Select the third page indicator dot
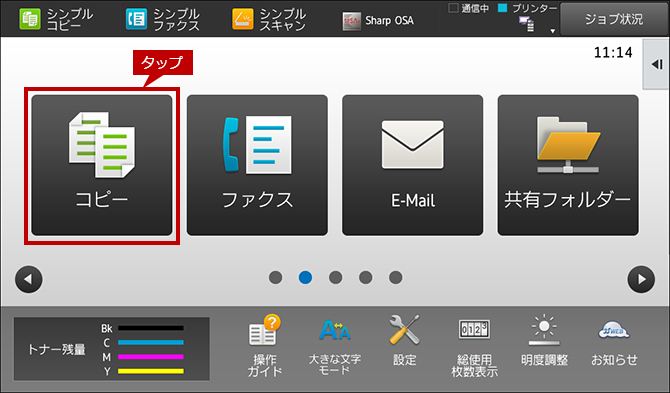Viewport: 670px width, 393px height. pyautogui.click(x=335, y=278)
